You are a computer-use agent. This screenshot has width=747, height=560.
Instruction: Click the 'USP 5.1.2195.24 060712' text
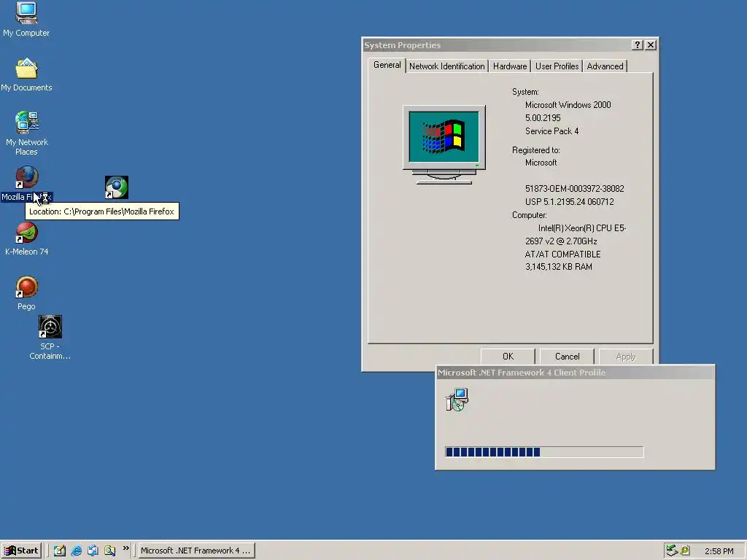pyautogui.click(x=569, y=202)
